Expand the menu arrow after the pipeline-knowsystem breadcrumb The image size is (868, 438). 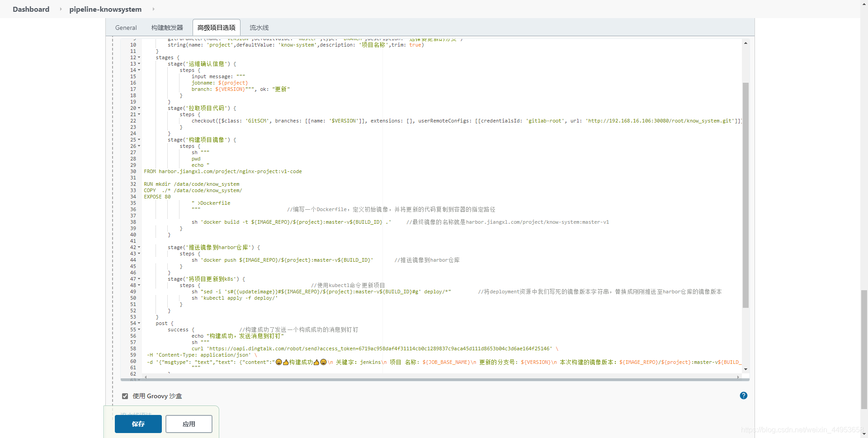[x=154, y=9]
